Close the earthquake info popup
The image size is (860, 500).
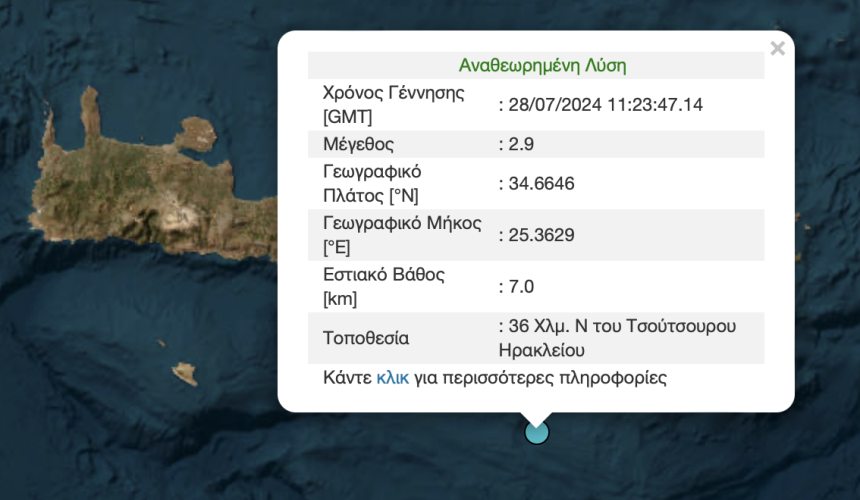click(777, 49)
